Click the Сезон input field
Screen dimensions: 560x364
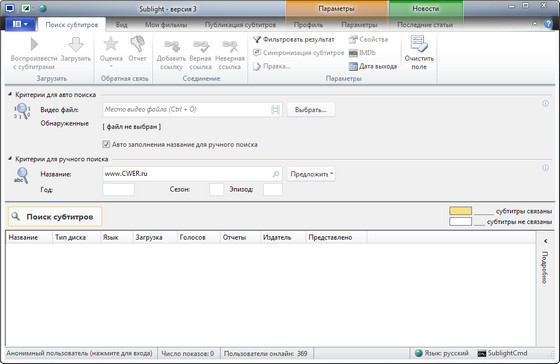coord(216,189)
